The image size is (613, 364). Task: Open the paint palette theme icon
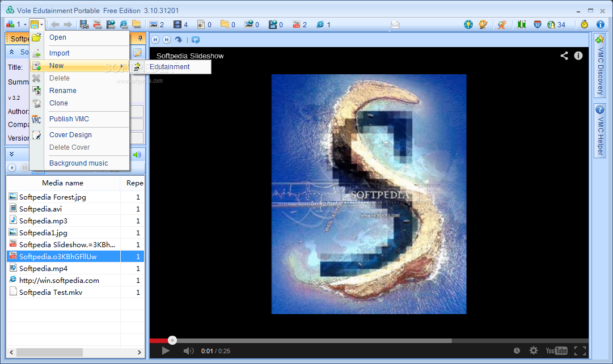point(483,24)
